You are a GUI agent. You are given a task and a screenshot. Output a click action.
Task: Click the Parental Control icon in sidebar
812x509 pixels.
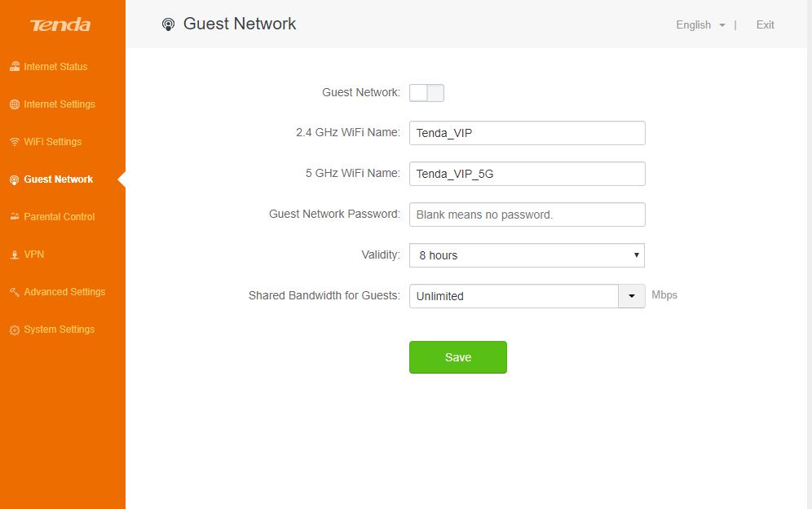click(15, 217)
